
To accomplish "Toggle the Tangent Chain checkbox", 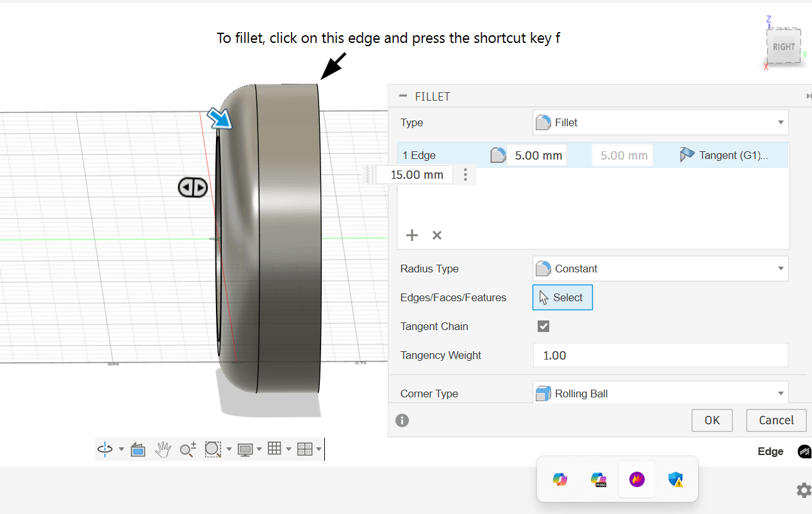I will point(543,326).
